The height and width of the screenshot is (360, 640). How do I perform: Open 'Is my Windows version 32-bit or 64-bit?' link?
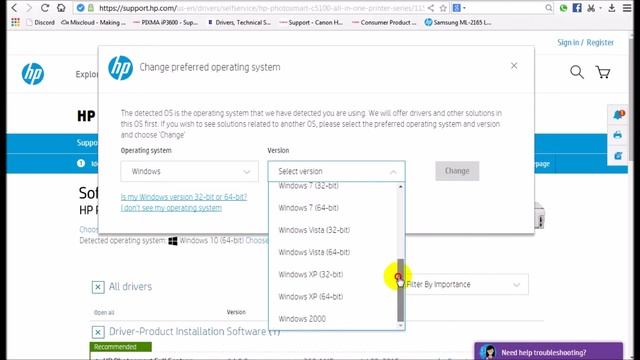[x=184, y=197]
